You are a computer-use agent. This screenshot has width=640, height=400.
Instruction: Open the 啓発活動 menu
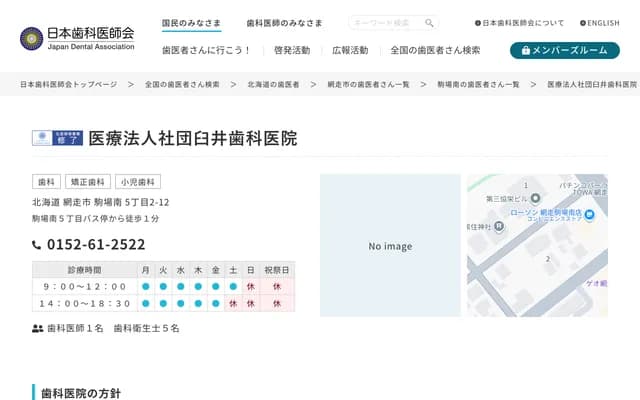[x=291, y=50]
